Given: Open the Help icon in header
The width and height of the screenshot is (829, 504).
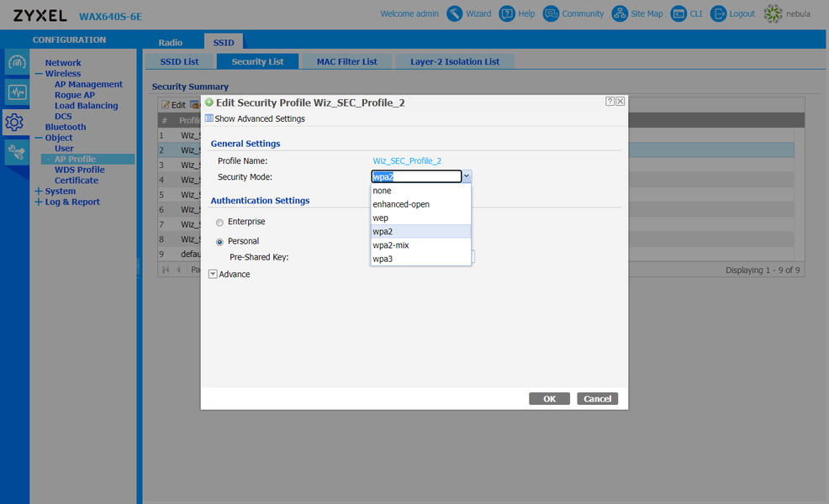Looking at the screenshot, I should [x=506, y=13].
